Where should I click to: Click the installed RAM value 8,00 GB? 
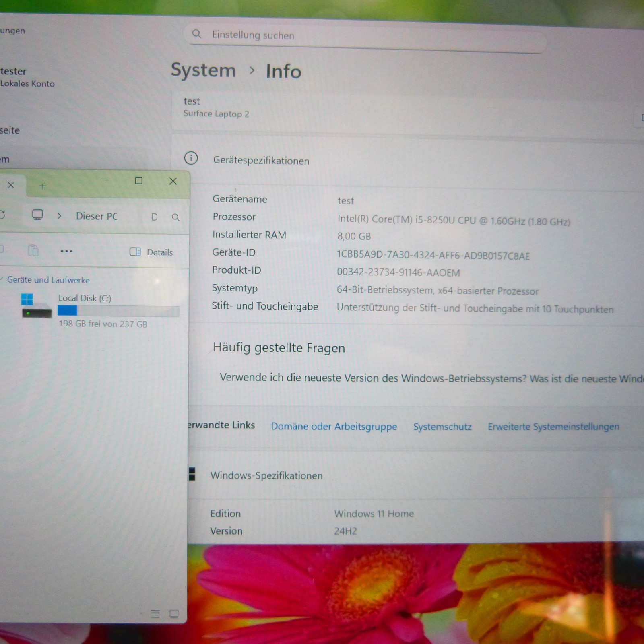pyautogui.click(x=354, y=236)
